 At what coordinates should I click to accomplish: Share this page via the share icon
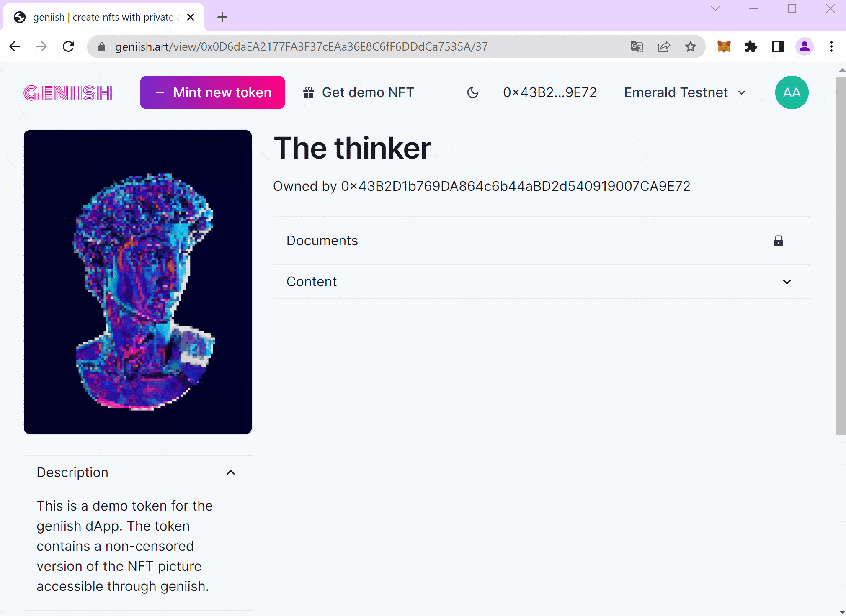[x=664, y=46]
